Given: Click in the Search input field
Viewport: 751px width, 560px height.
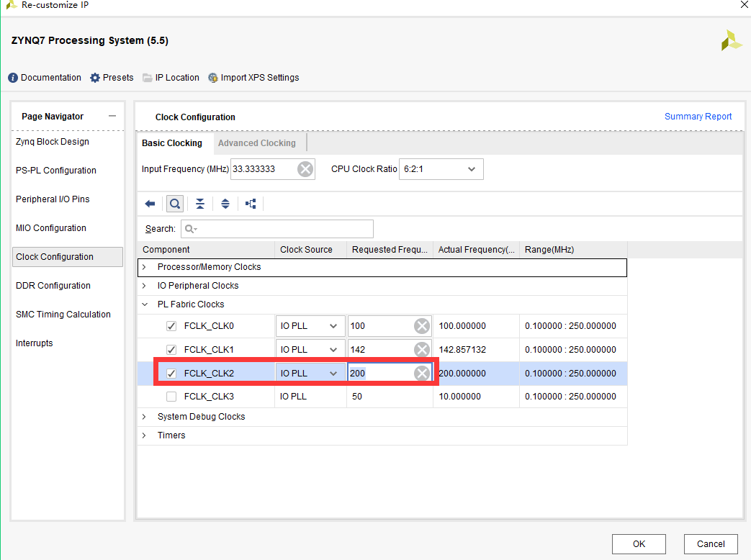Looking at the screenshot, I should tap(276, 229).
